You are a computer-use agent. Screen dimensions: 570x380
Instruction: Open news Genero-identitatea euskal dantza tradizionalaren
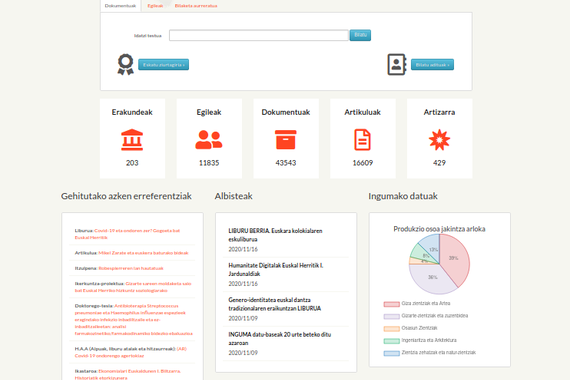pyautogui.click(x=274, y=304)
